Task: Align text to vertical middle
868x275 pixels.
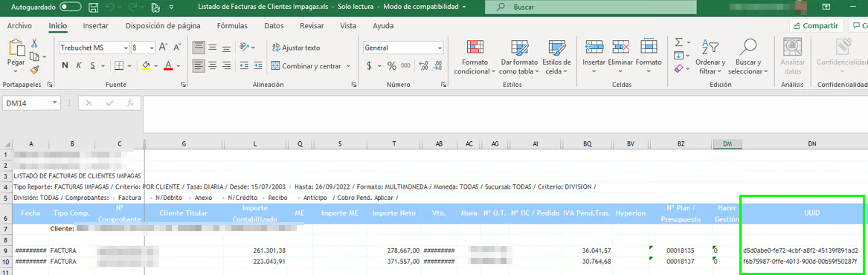Action: [212, 48]
